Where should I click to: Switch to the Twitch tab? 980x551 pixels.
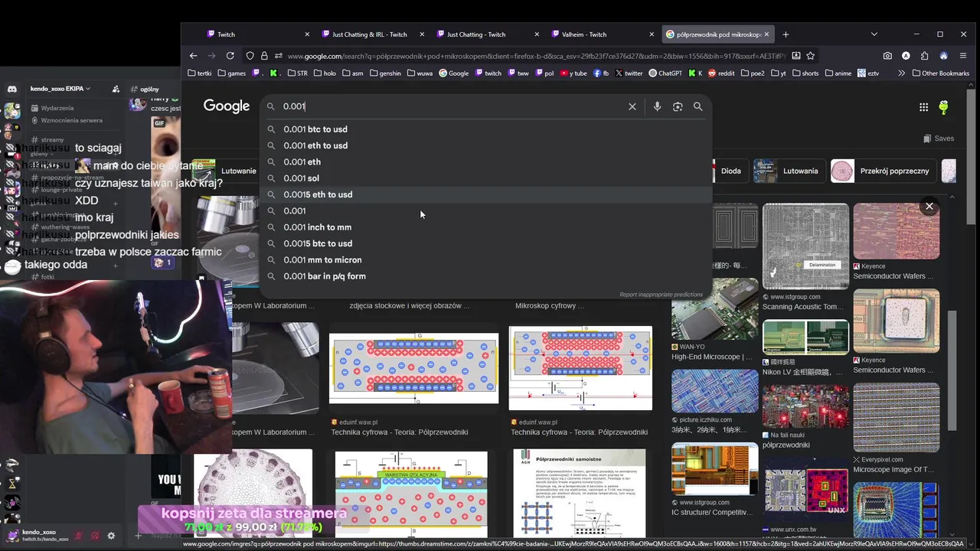(256, 34)
